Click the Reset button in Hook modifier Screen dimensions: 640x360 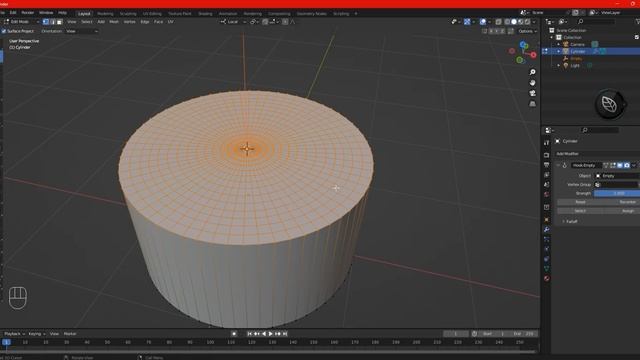tap(580, 202)
